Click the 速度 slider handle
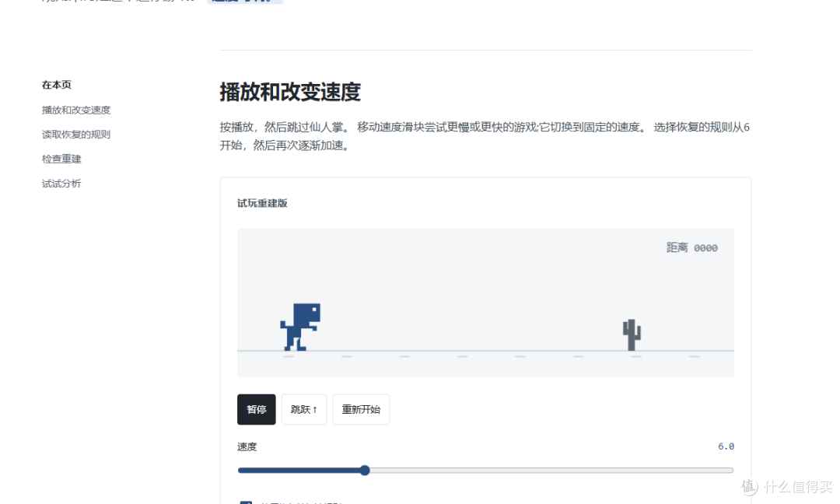The width and height of the screenshot is (840, 504). point(365,471)
